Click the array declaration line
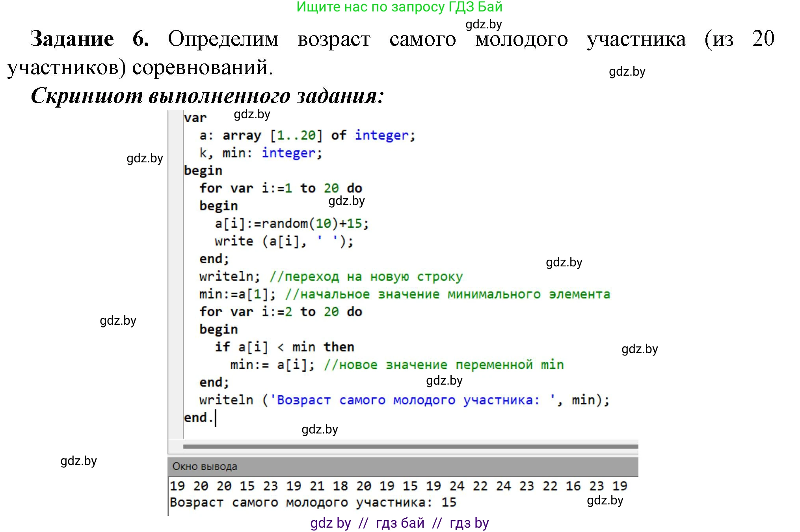Viewport: 800px width, 532px height. 307,135
